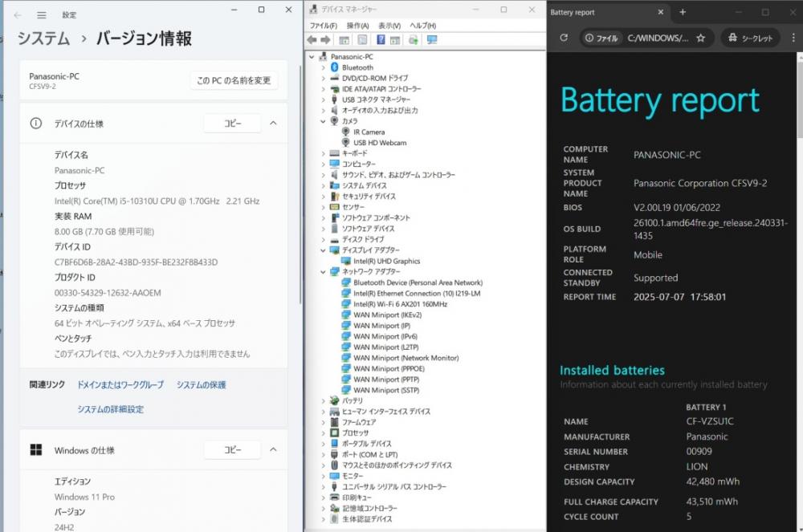
Task: Click the Windows logo beside Windows の仕様
Action: (x=36, y=449)
